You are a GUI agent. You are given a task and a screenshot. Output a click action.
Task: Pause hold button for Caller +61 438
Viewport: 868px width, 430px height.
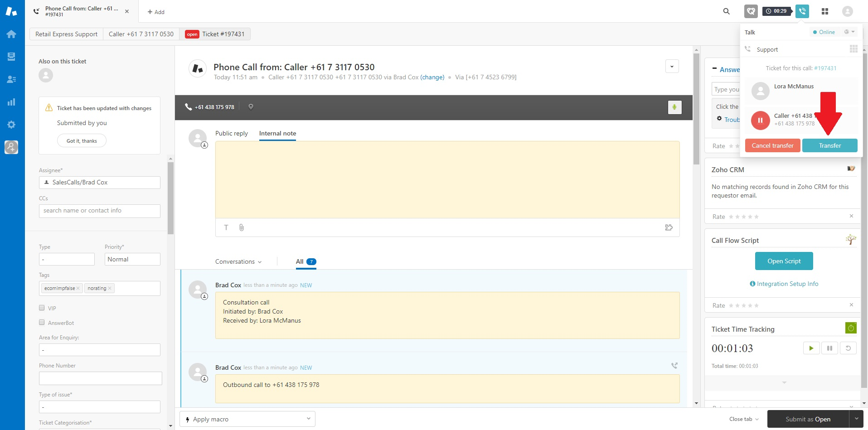(x=761, y=121)
